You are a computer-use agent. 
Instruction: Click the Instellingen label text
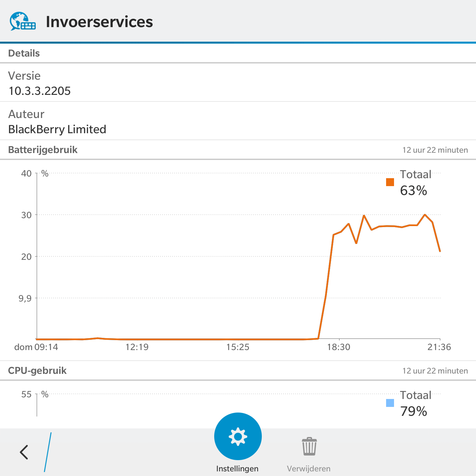tap(237, 469)
